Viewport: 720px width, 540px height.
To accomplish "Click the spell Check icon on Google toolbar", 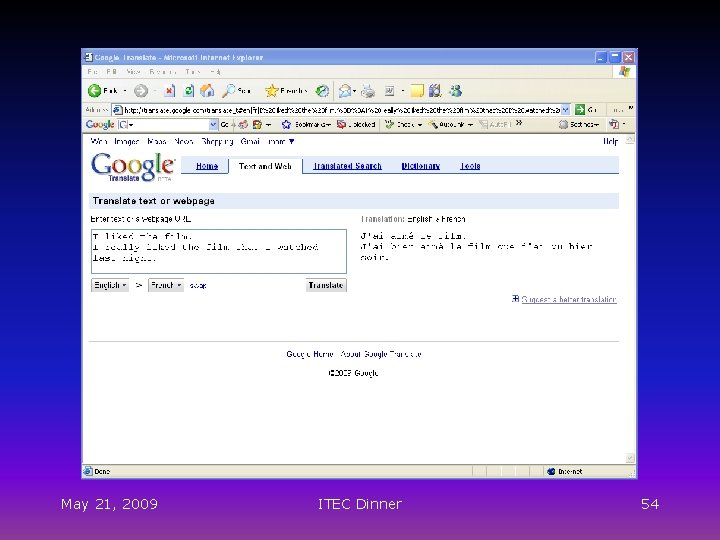I will pos(389,124).
